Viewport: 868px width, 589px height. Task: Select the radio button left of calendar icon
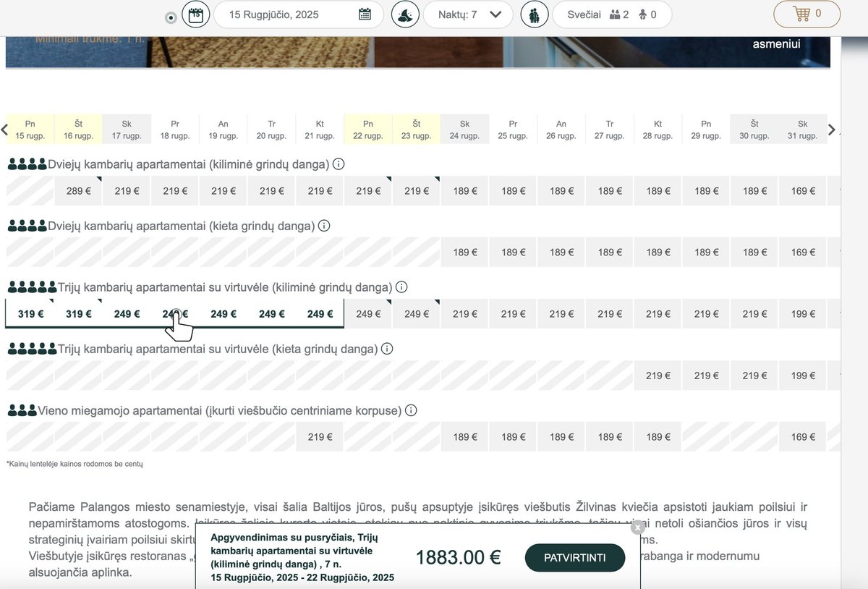[x=171, y=18]
